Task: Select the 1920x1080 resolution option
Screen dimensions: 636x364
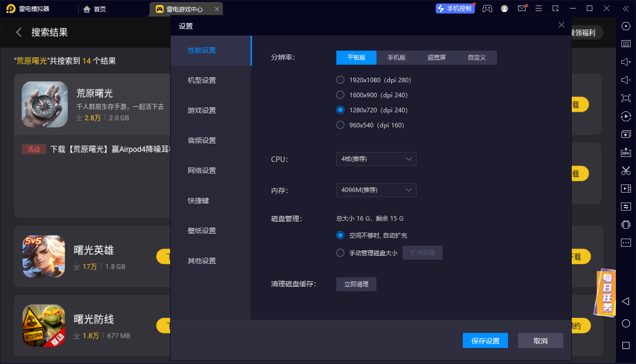Action: [340, 80]
